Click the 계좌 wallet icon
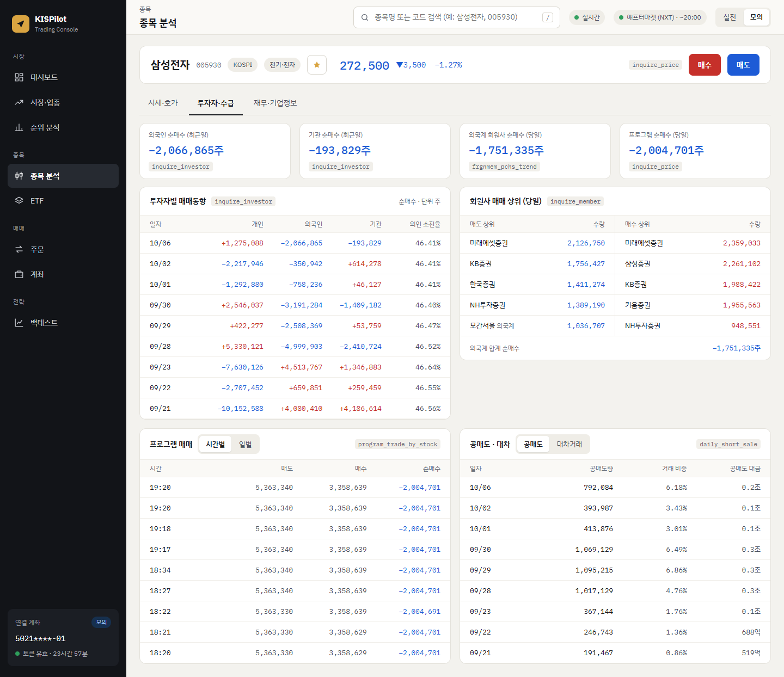784x677 pixels. (x=19, y=274)
